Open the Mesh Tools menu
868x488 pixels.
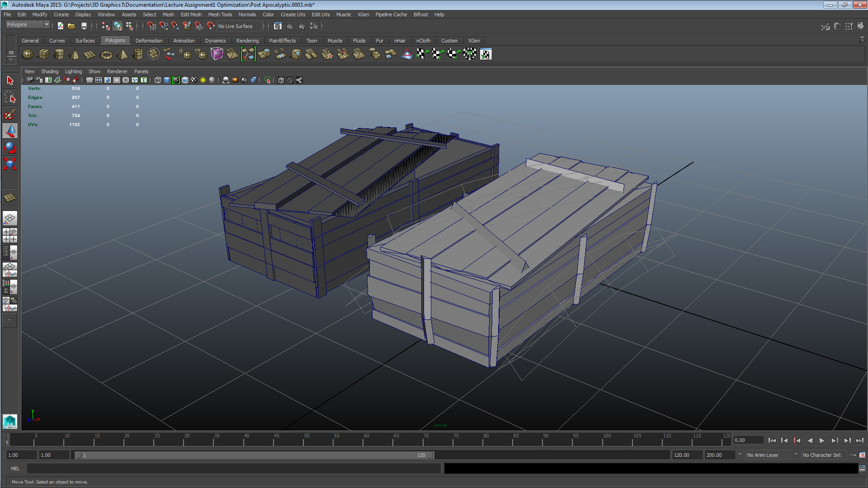tap(220, 14)
